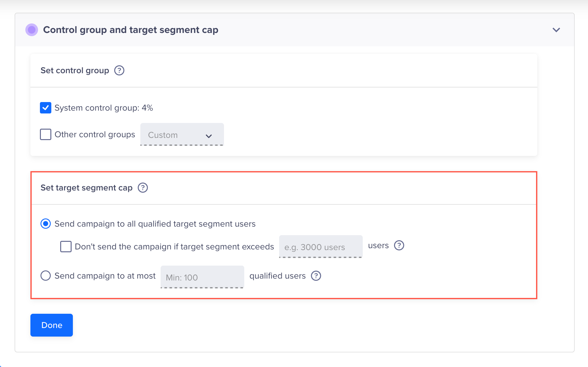Uncheck System control group 4% checkbox
This screenshot has width=588, height=367.
pyautogui.click(x=46, y=108)
